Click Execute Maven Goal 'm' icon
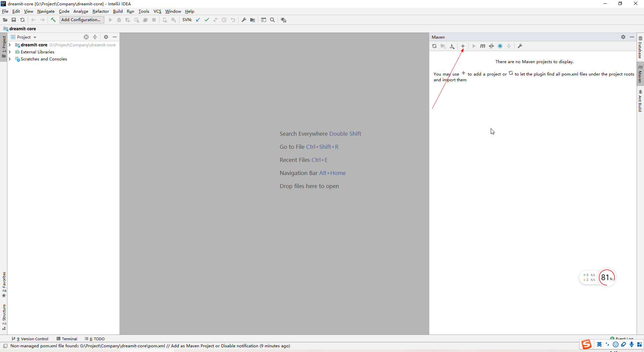 pos(482,46)
